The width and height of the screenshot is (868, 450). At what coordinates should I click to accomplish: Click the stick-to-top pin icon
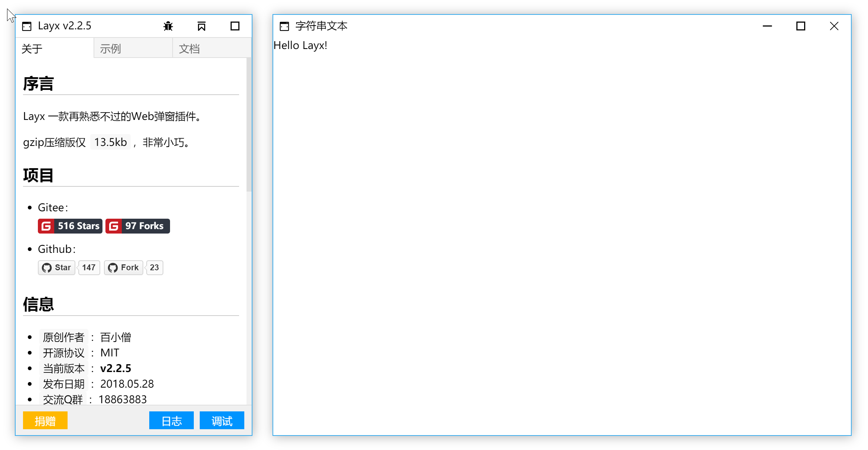(x=202, y=26)
